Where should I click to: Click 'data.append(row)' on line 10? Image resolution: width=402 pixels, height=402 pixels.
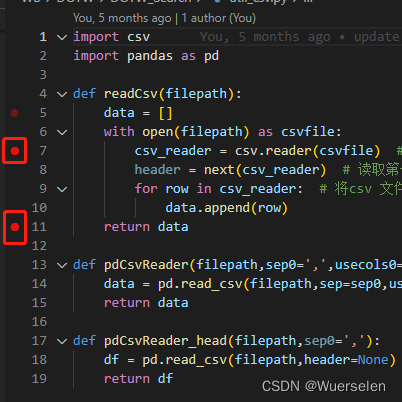click(227, 208)
